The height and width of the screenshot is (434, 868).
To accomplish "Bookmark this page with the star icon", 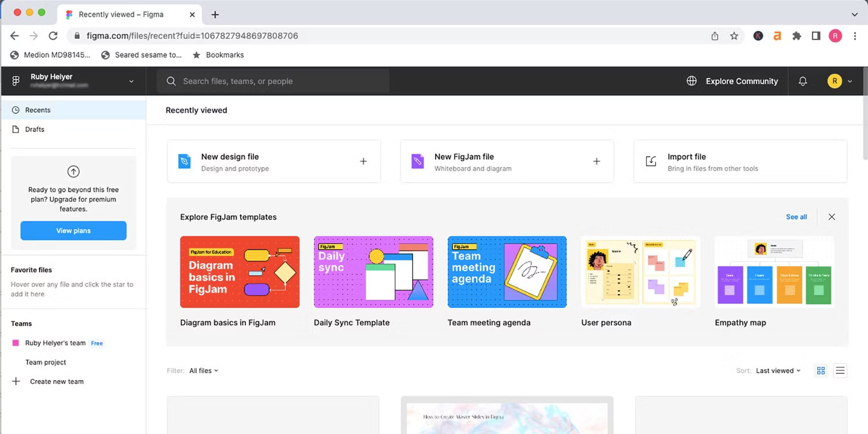I will (734, 36).
